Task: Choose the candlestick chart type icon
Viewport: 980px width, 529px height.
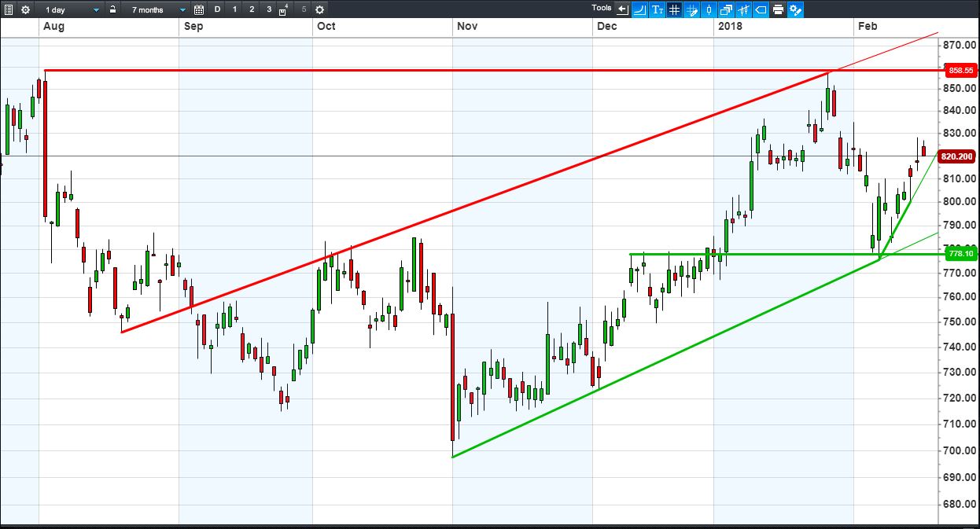Action: point(709,9)
